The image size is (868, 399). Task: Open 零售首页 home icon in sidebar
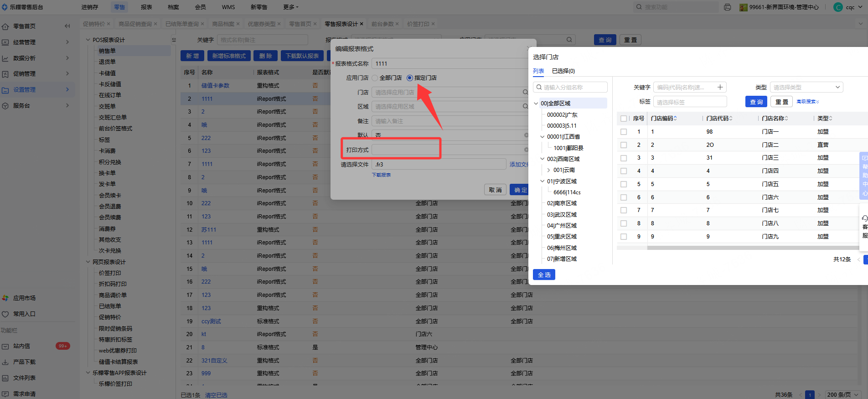pyautogui.click(x=5, y=26)
